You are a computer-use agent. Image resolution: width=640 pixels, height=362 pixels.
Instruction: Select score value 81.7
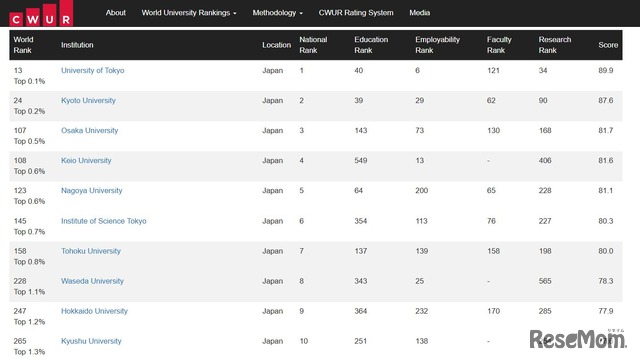[606, 131]
